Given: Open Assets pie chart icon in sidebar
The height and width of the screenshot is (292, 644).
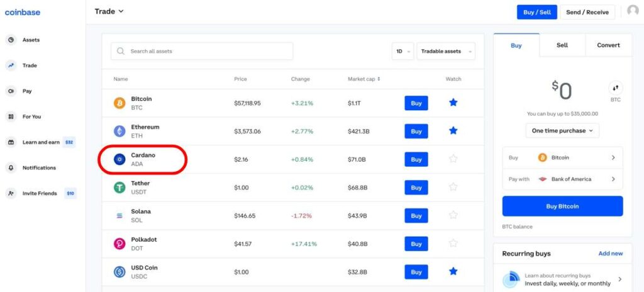Looking at the screenshot, I should pos(11,40).
